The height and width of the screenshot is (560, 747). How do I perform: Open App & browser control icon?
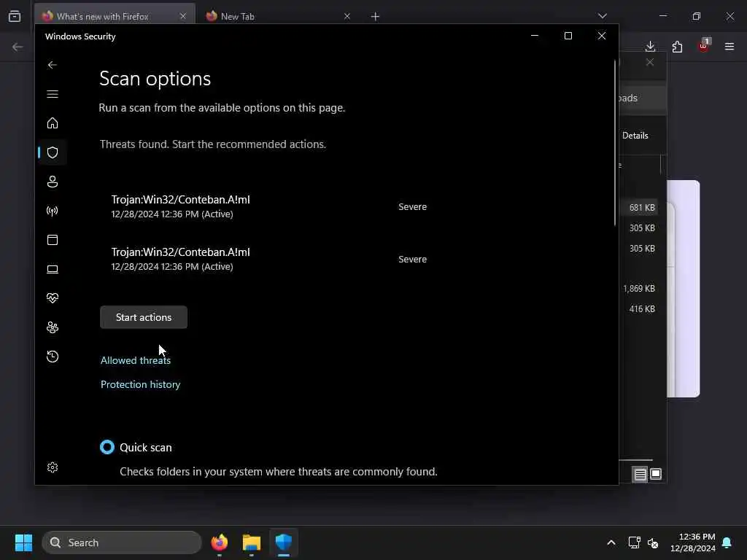tap(53, 240)
